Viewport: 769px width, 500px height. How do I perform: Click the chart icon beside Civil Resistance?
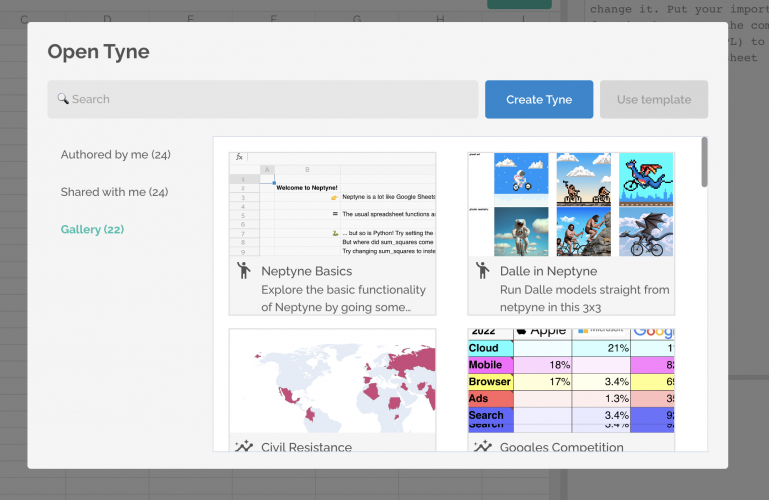(243, 446)
